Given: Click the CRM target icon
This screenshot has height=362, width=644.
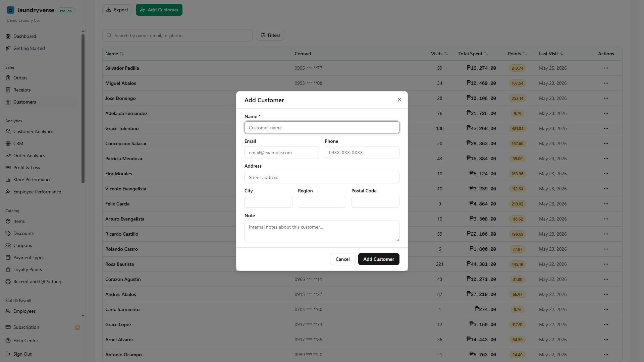Looking at the screenshot, I should 8,143.
